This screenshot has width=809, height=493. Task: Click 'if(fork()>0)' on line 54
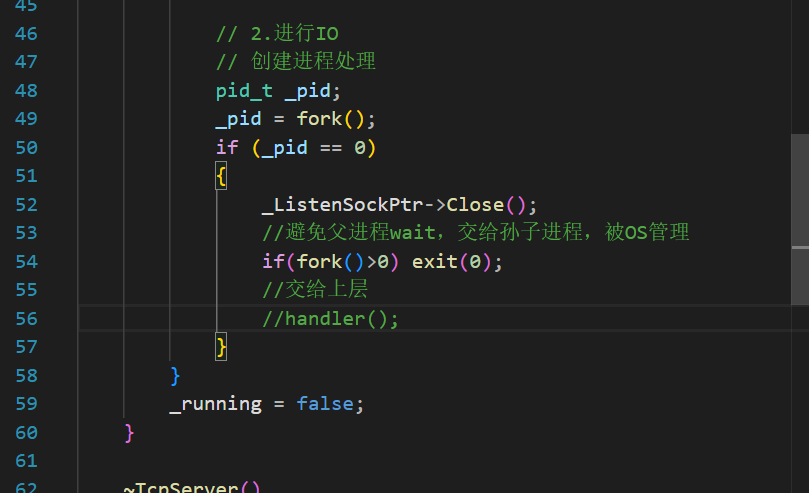(330, 262)
